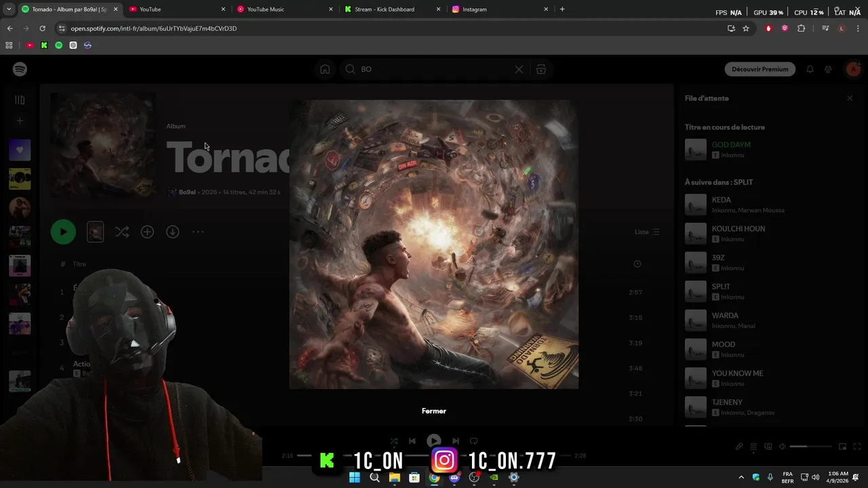Open the Bo9al artist link
Image resolution: width=868 pixels, height=488 pixels.
(187, 192)
